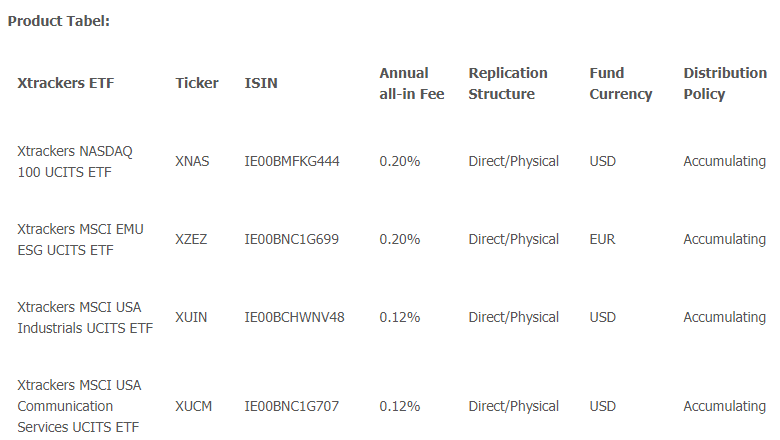The width and height of the screenshot is (780, 440).
Task: Select Xtrackers MSCI EMU ESG UCITS ETF
Action: tap(80, 240)
